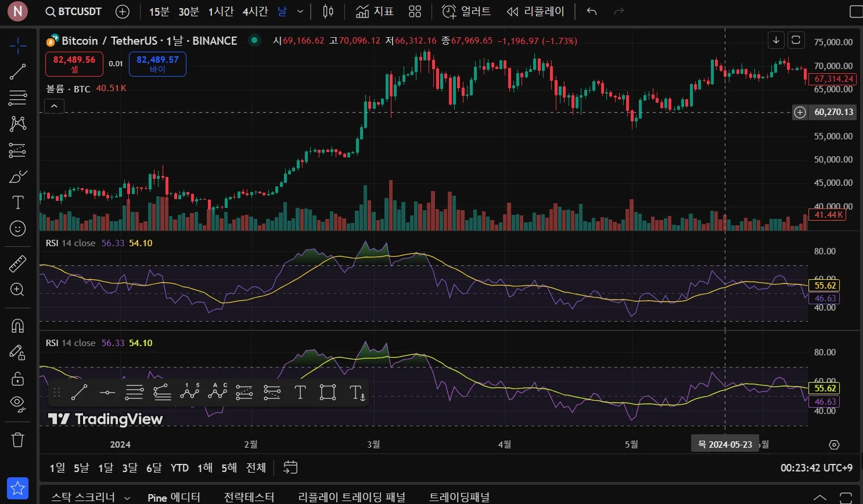Image resolution: width=863 pixels, height=504 pixels.
Task: Select the brush drawing tool
Action: click(x=17, y=177)
